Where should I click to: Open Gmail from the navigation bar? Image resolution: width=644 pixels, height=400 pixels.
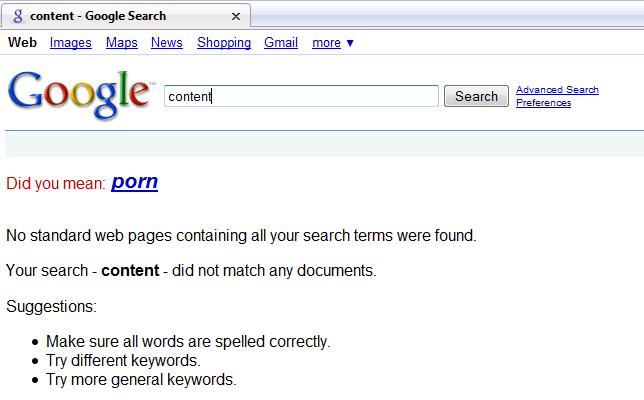(x=281, y=42)
